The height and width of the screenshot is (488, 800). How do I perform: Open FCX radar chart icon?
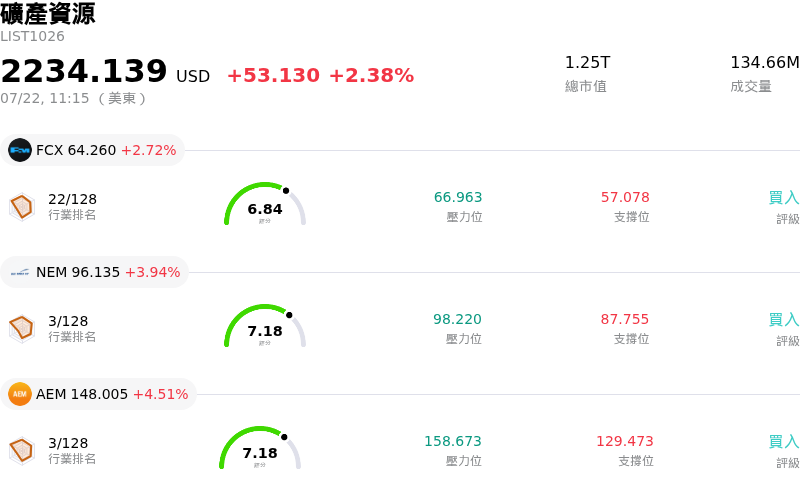click(22, 207)
